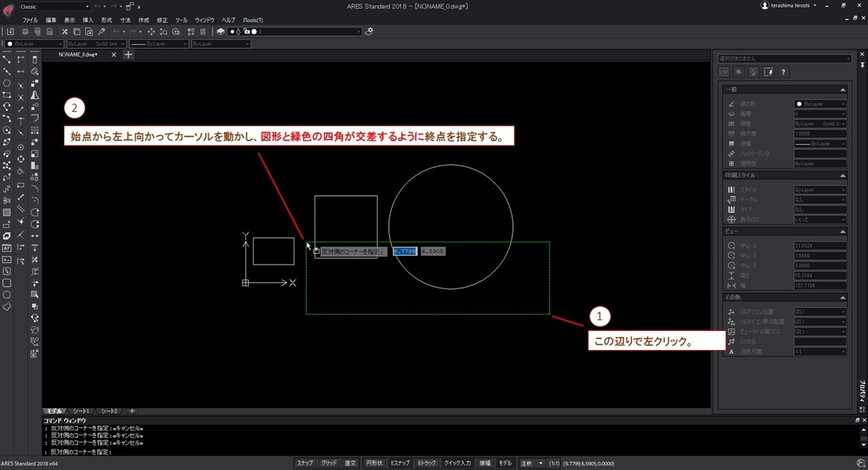Toggle クイック入力 in the status bar
Screen dimensions: 868x470
coord(457,463)
